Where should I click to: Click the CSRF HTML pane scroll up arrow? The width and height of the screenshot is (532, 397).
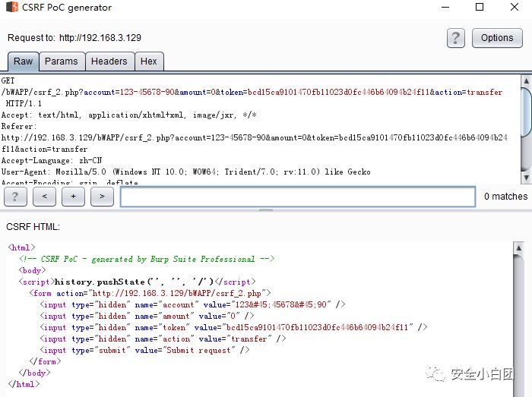coord(518,248)
